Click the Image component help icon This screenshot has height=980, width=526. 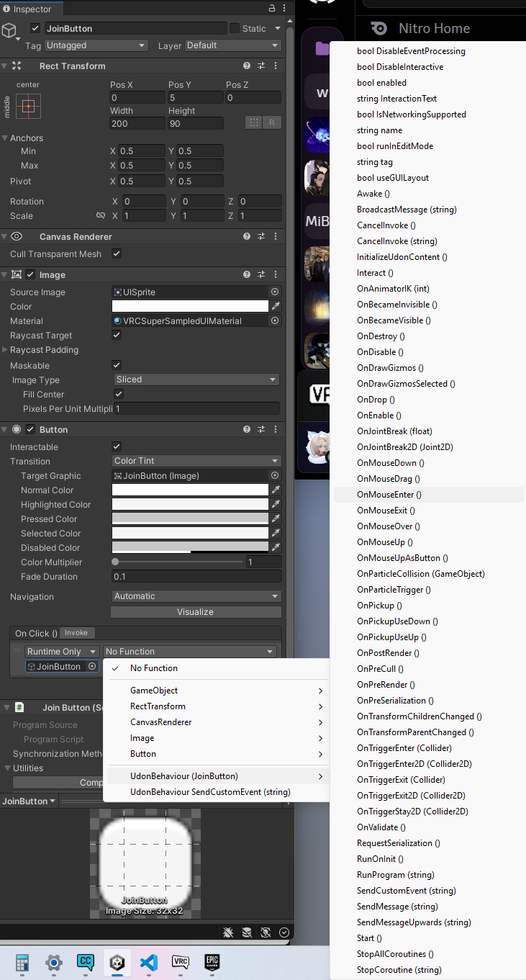[247, 274]
